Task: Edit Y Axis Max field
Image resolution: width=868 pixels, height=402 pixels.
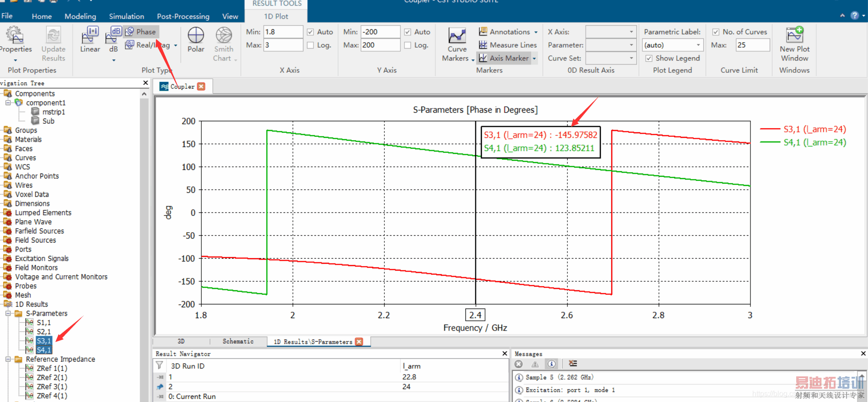Action: coord(380,45)
